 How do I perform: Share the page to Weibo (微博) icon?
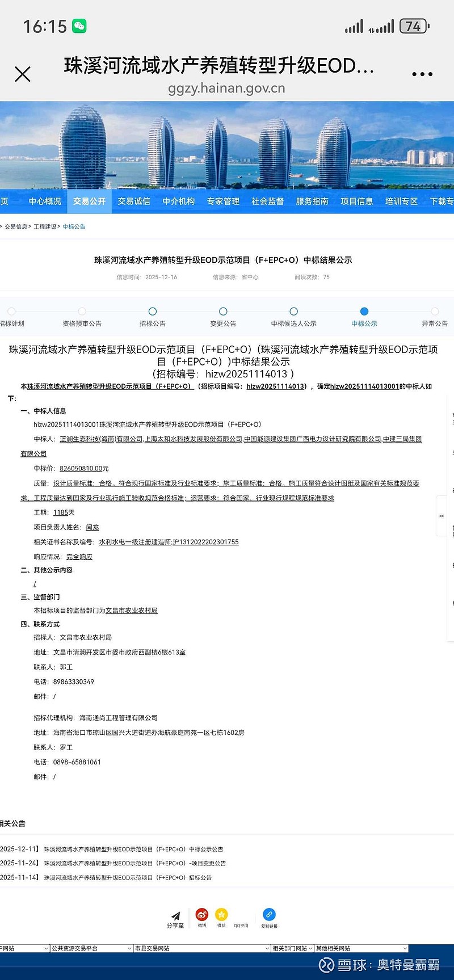point(202,915)
